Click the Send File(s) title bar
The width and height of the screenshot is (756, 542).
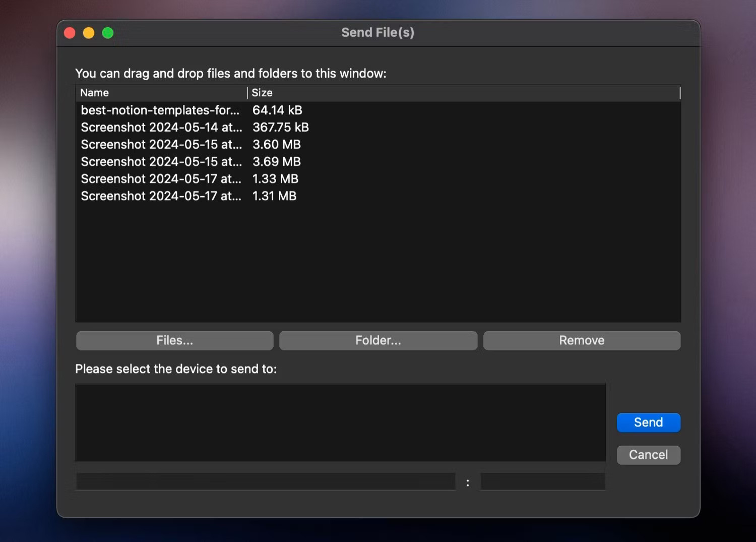[378, 32]
